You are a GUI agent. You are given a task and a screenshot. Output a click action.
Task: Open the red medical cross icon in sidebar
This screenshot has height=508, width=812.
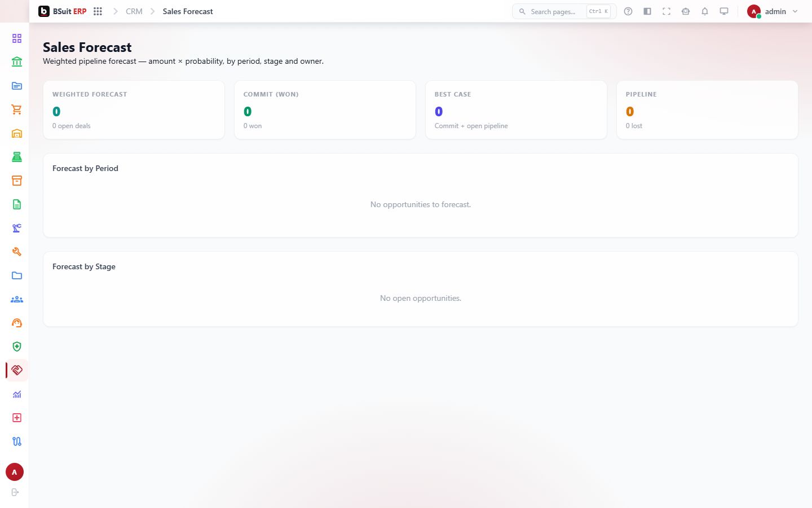pos(17,418)
